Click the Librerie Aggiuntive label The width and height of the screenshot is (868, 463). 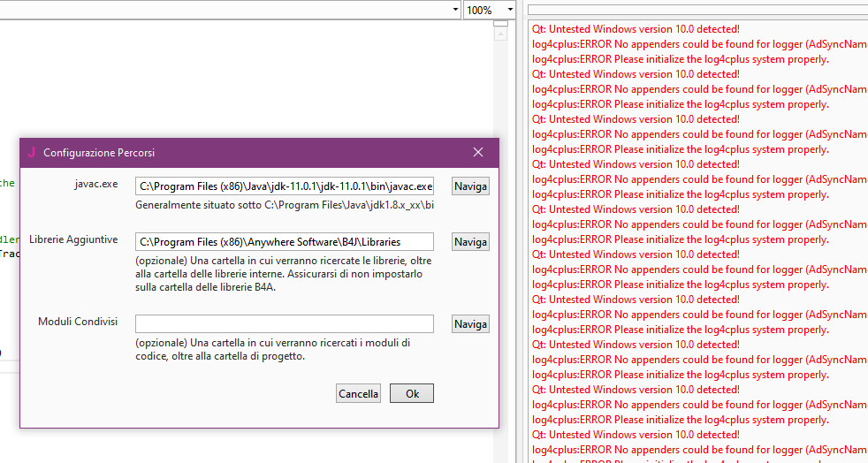(x=73, y=239)
